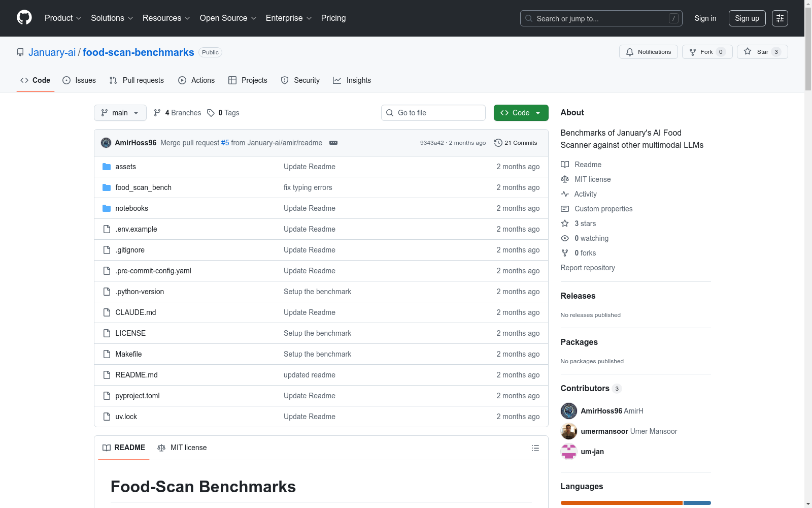This screenshot has height=508, width=812.
Task: Click the GitHub logo icon
Action: (x=24, y=18)
